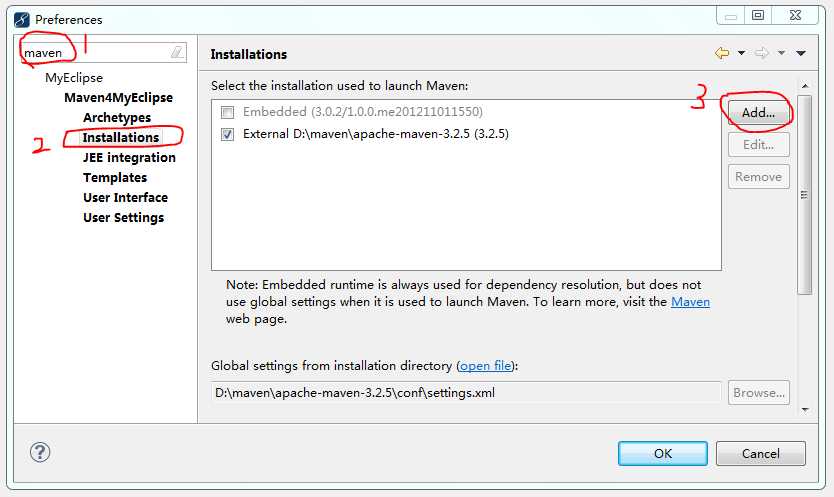Click the back navigation arrow icon
Screen dimensions: 834x497
click(722, 53)
